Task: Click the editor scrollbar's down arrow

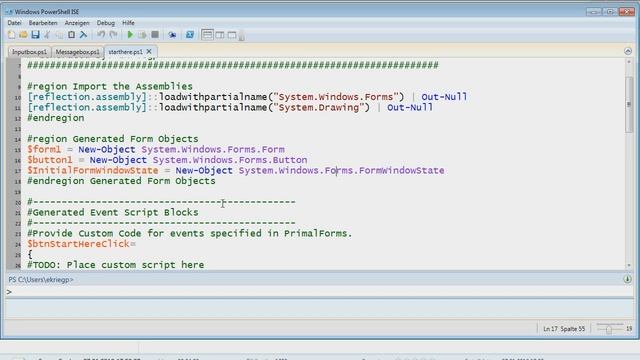Action: [629, 265]
